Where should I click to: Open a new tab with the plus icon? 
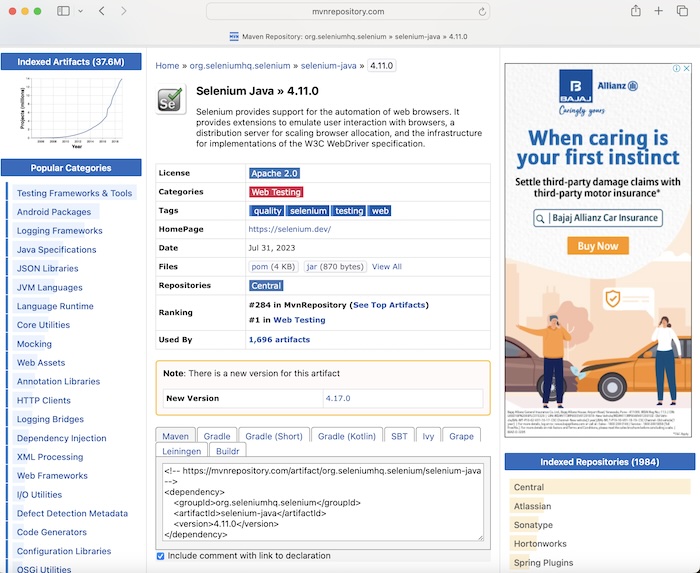pyautogui.click(x=659, y=11)
